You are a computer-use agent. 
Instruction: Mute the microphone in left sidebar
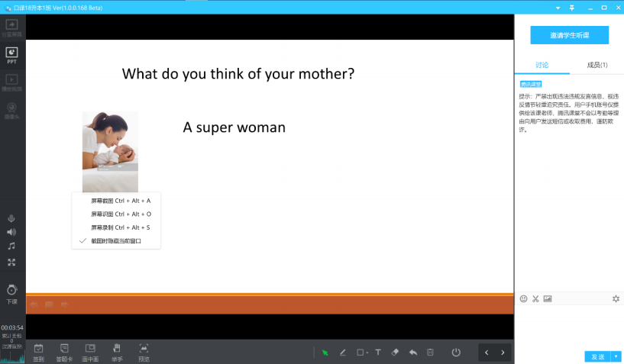(11, 218)
